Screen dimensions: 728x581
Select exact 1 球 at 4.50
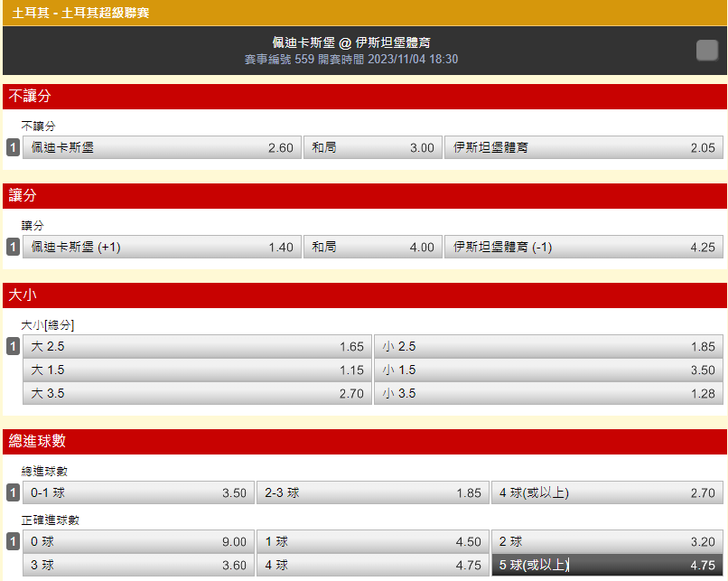tap(373, 541)
